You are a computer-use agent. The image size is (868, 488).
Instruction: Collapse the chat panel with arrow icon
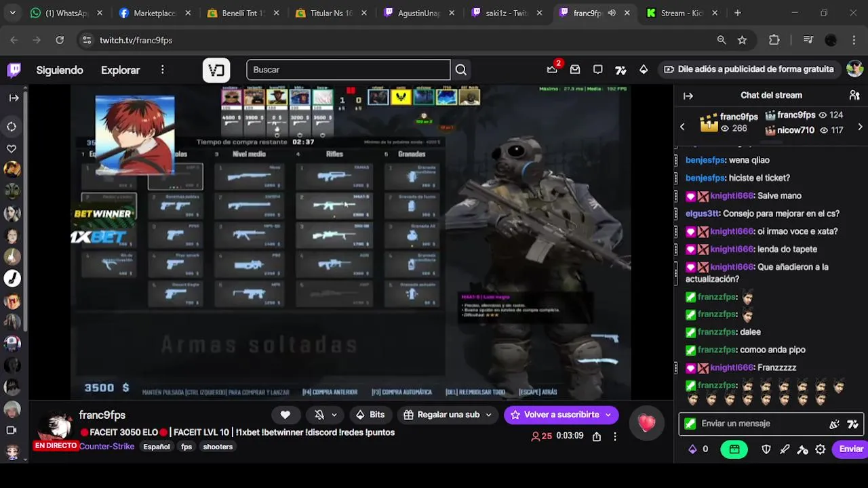point(688,96)
